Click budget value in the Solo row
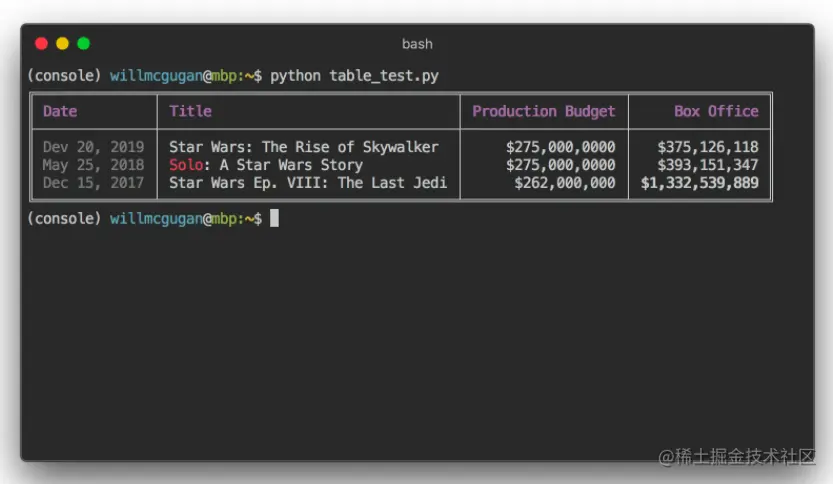The width and height of the screenshot is (833, 484). coord(560,165)
